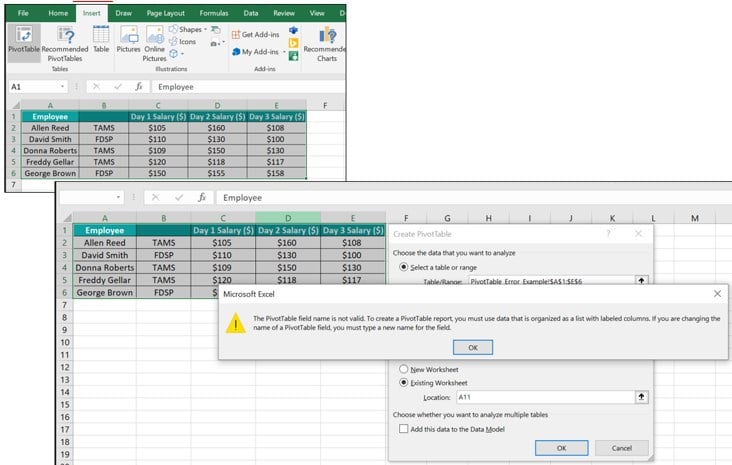Switch to the Draw tab

click(x=123, y=13)
